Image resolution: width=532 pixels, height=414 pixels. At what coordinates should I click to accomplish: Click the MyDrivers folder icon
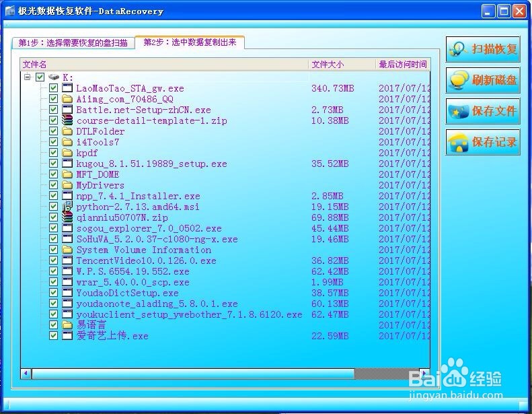(x=67, y=184)
